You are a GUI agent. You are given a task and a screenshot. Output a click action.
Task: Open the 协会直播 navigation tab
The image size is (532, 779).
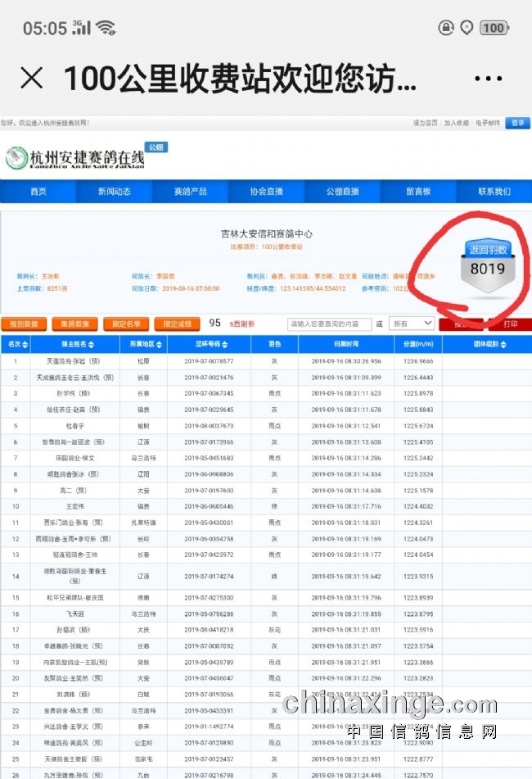[x=267, y=192]
